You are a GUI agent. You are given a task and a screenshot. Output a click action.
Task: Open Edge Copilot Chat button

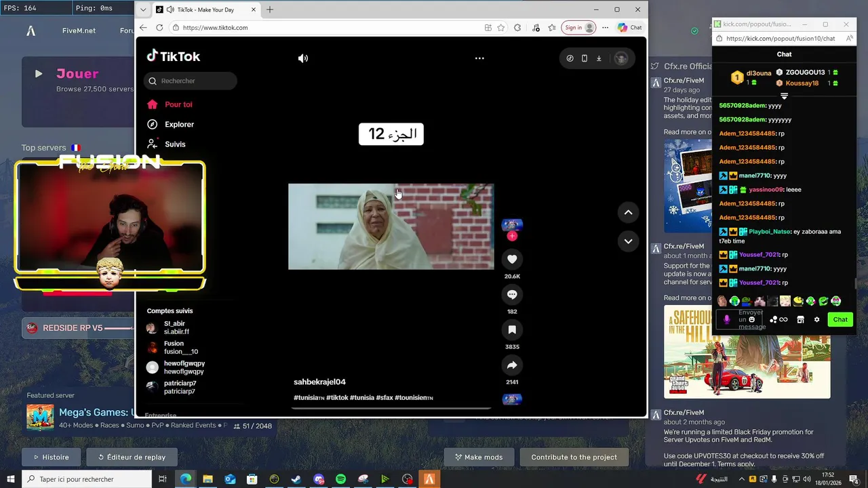630,28
